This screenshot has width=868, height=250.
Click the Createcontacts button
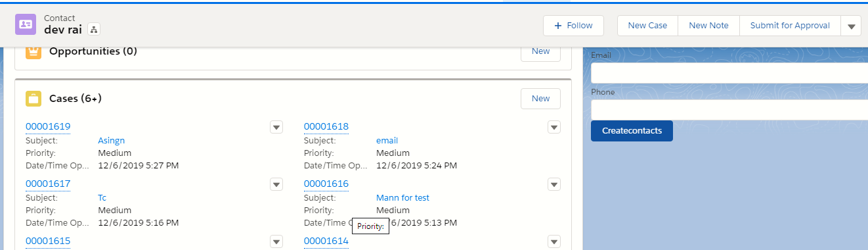[632, 130]
